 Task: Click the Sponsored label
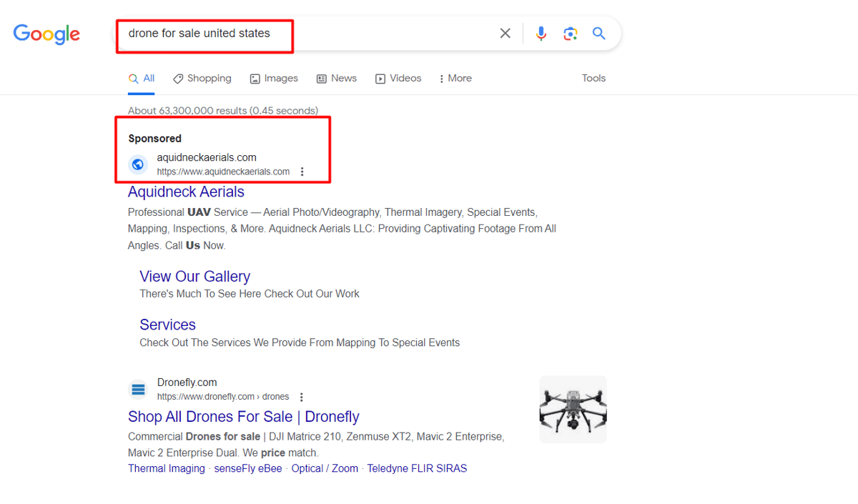pyautogui.click(x=155, y=139)
